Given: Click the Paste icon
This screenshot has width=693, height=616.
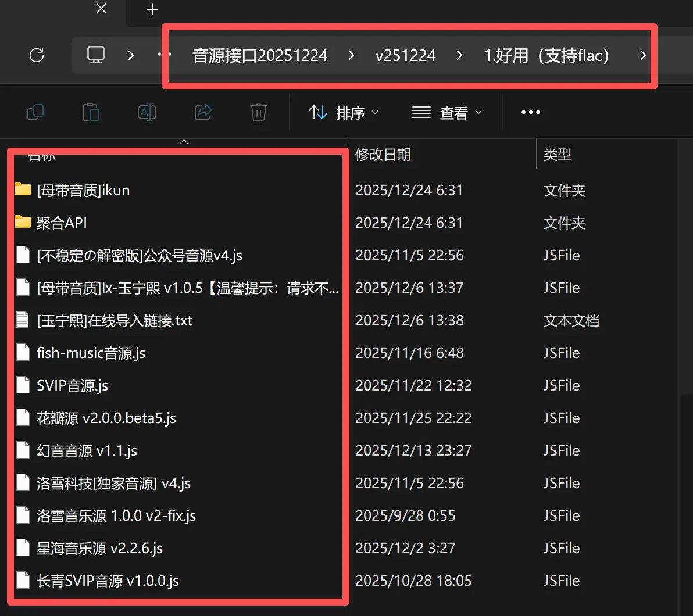Looking at the screenshot, I should pos(91,112).
